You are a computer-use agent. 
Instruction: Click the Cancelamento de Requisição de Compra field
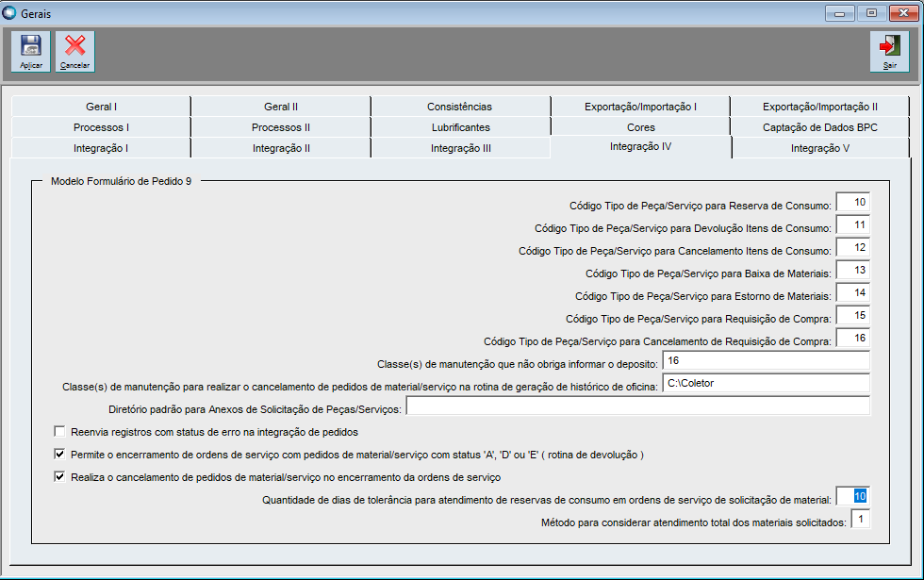point(852,338)
